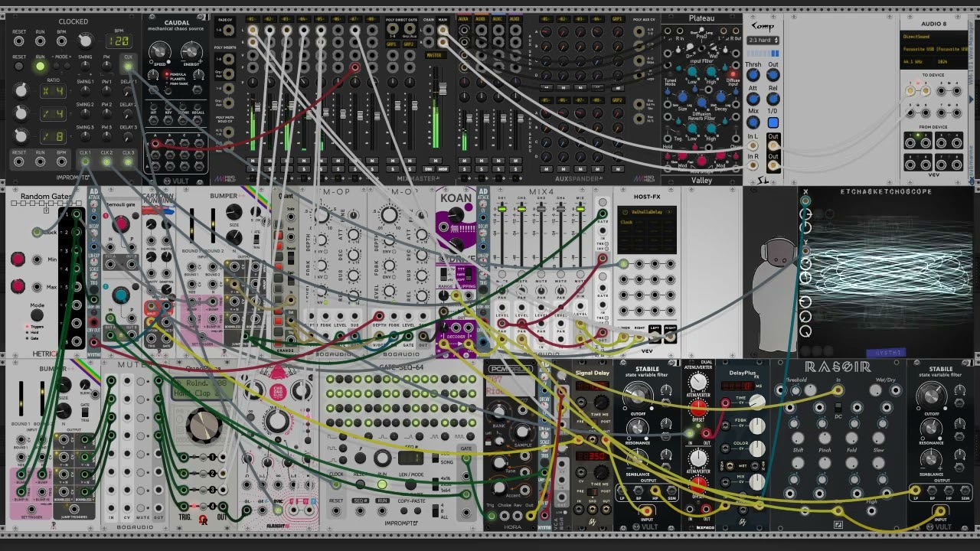The height and width of the screenshot is (551, 980).
Task: Click the LP output jack on right Stabile
Action: [916, 491]
